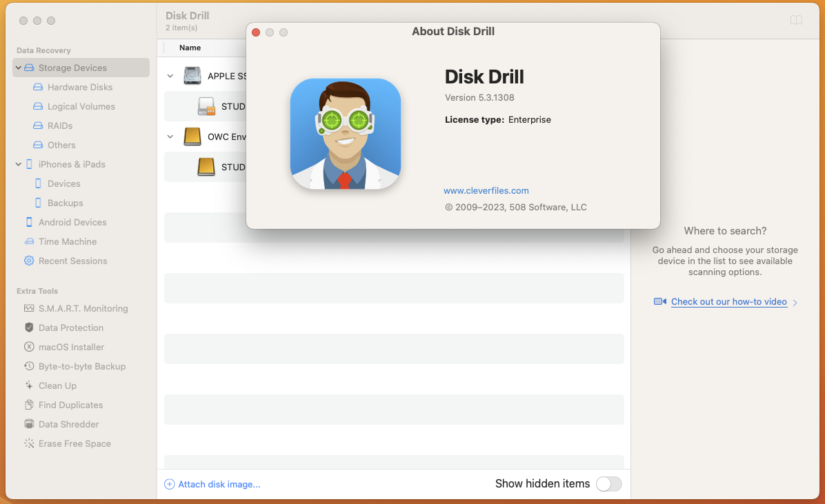Open Byte-to-byte Backup icon

[29, 366]
